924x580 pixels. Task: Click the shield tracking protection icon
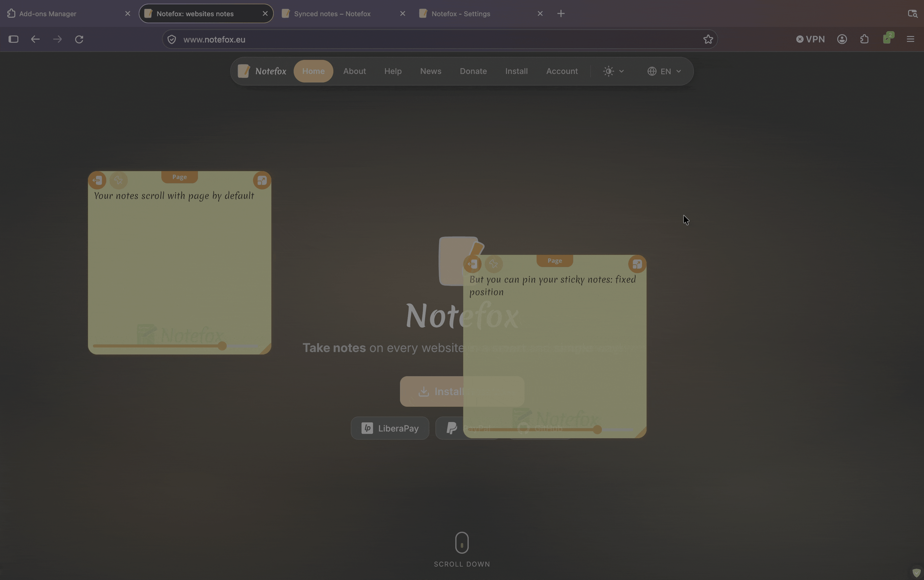(x=172, y=39)
